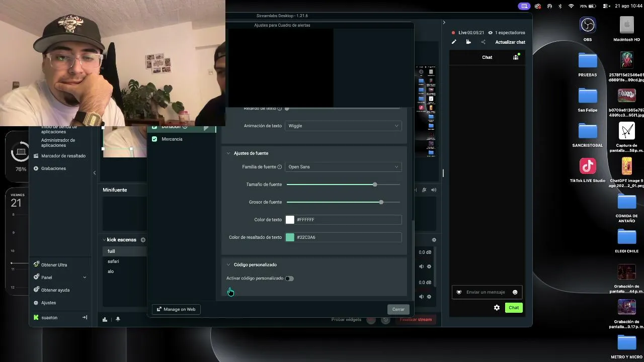Play the Donación alert test arrow

pyautogui.click(x=206, y=128)
